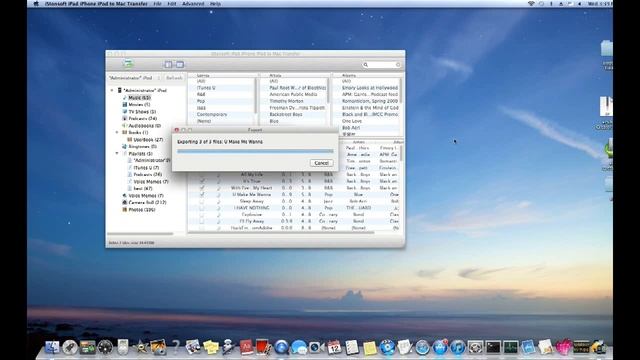Select "Pop" in the genre list
Viewport: 640px width, 360px height.
tap(201, 101)
